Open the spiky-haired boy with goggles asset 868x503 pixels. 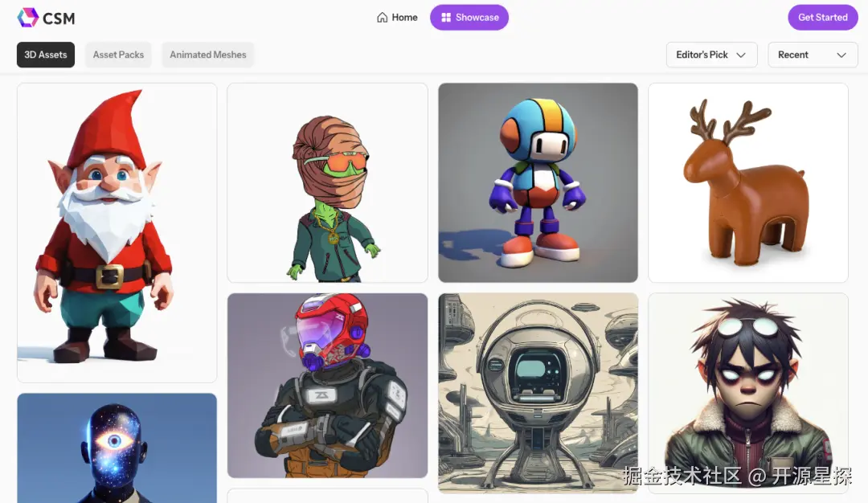coord(748,393)
